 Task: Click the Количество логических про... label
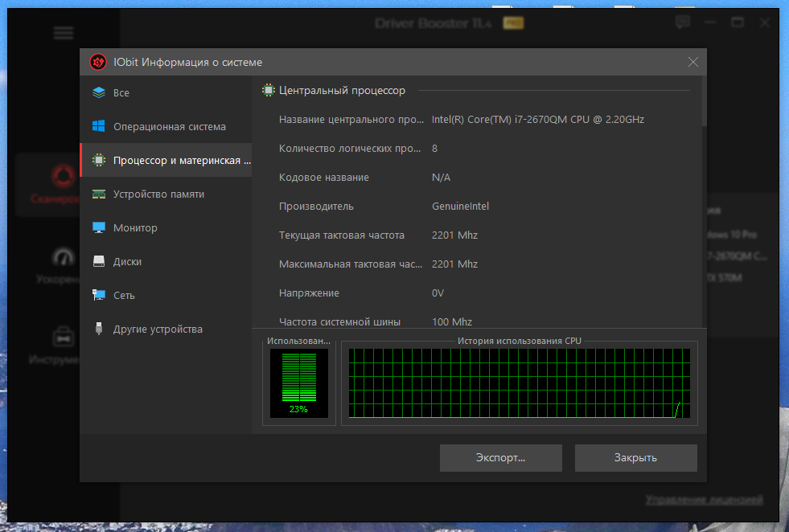[350, 149]
